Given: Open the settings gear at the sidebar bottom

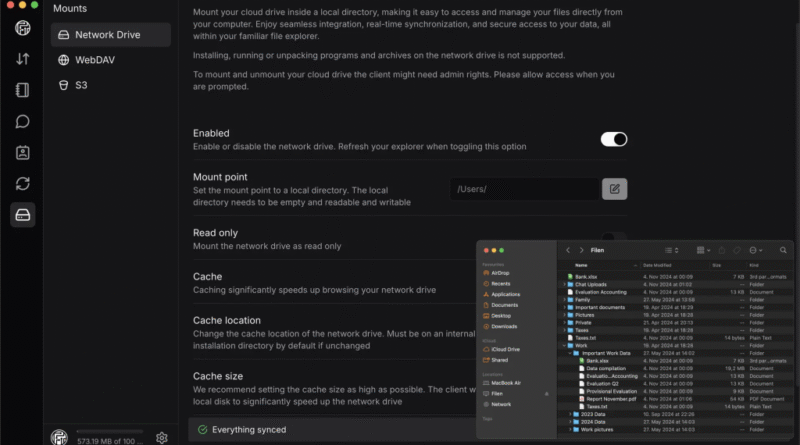Looking at the screenshot, I should point(162,438).
